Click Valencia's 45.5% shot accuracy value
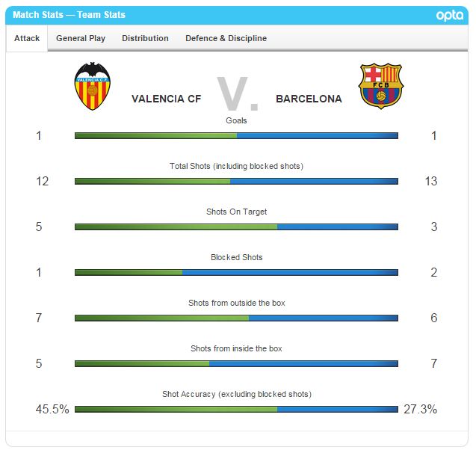Screen dimensions: 476x459 [52, 410]
